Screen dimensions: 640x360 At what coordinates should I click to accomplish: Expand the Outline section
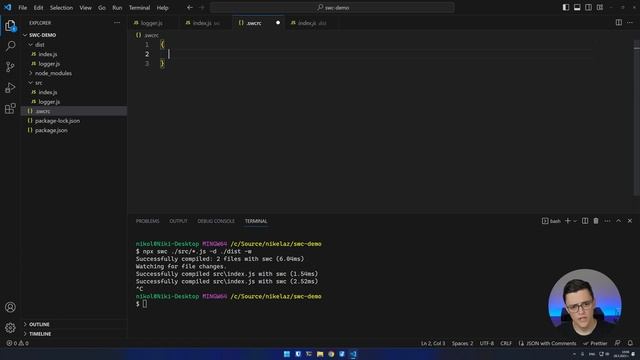(x=74, y=324)
